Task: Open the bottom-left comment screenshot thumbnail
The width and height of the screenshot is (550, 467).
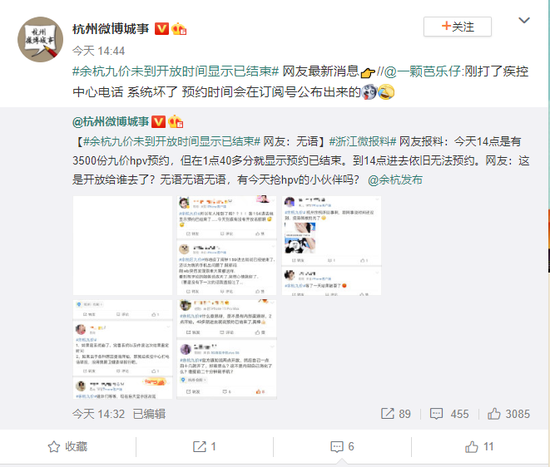Action: point(122,349)
